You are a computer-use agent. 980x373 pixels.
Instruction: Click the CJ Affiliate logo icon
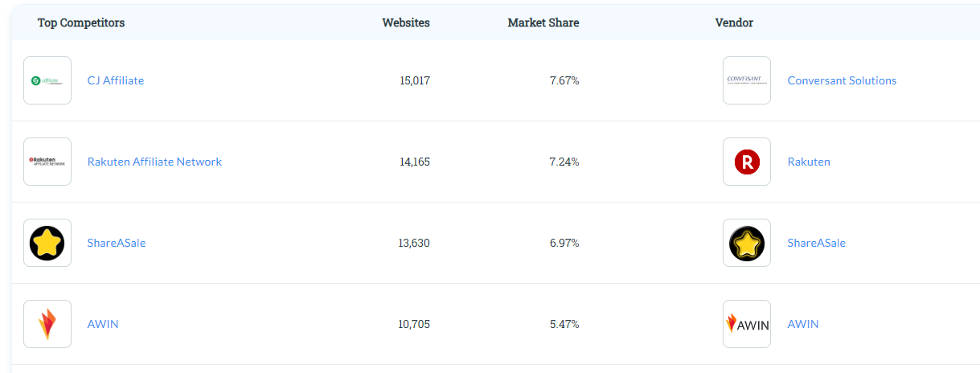tap(47, 80)
